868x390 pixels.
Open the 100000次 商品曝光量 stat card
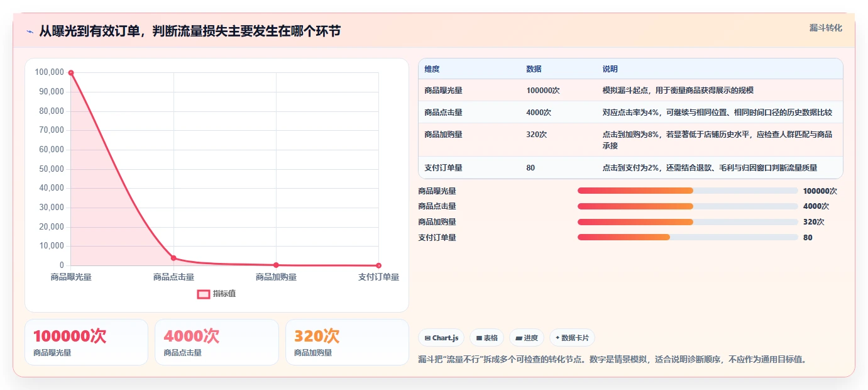tap(86, 342)
